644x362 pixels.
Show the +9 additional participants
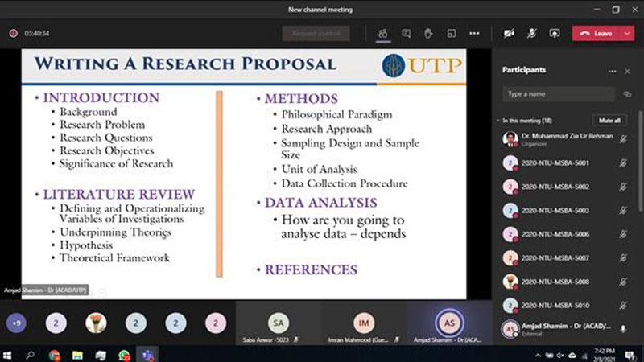click(16, 323)
